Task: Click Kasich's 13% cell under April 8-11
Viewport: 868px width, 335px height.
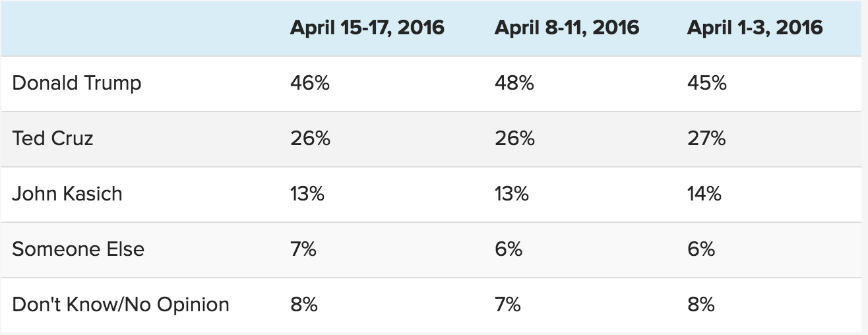Action: 511,194
